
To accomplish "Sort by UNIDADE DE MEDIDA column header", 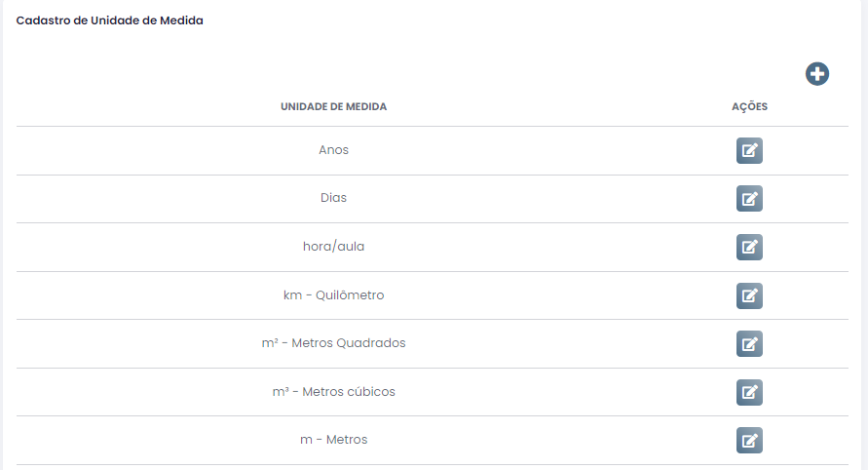I will 334,106.
